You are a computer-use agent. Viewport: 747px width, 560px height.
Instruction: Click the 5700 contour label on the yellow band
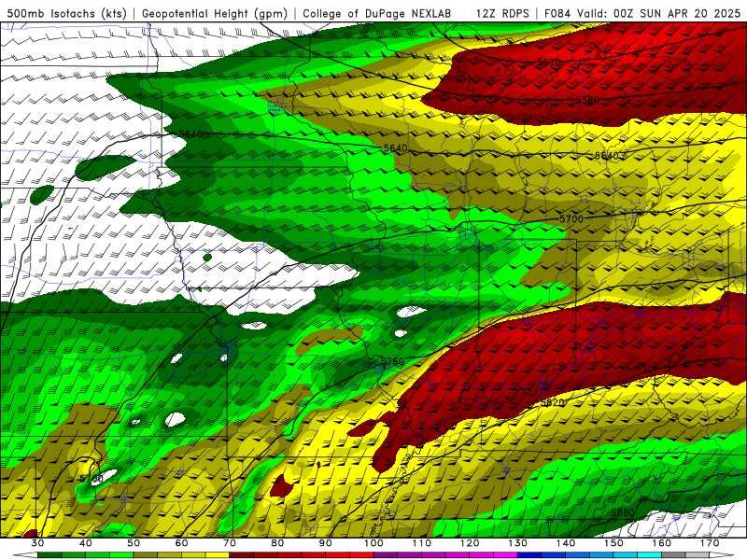pos(571,218)
